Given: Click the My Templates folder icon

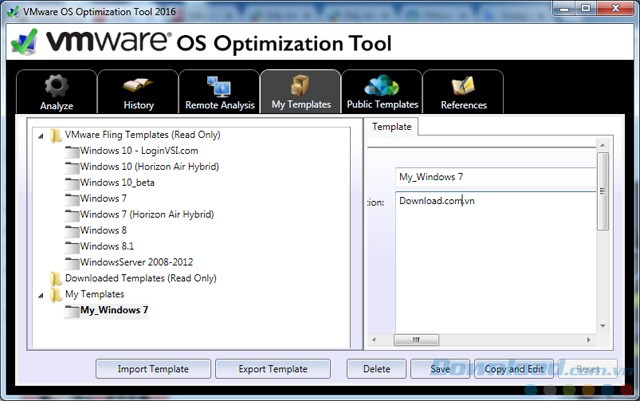Looking at the screenshot, I should (56, 294).
